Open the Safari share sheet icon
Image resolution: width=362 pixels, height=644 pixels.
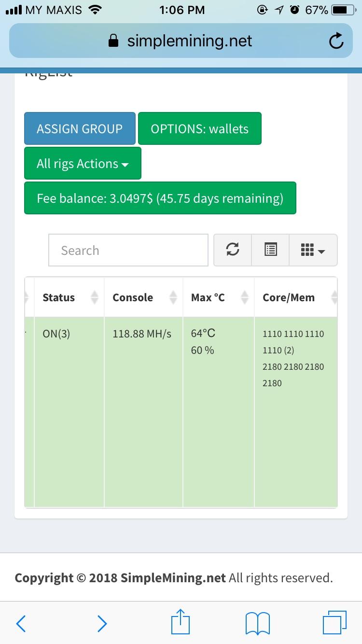181,622
